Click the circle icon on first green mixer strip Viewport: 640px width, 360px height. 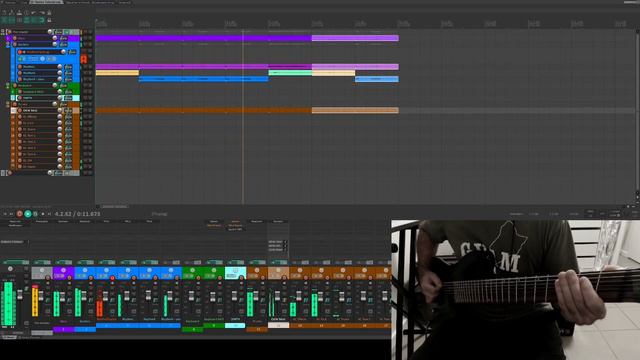192,270
